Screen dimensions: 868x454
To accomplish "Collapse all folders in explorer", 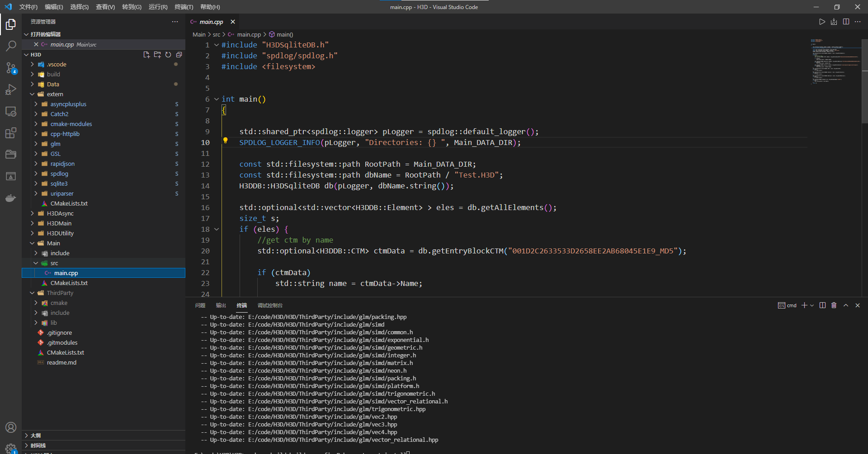I will (x=179, y=55).
